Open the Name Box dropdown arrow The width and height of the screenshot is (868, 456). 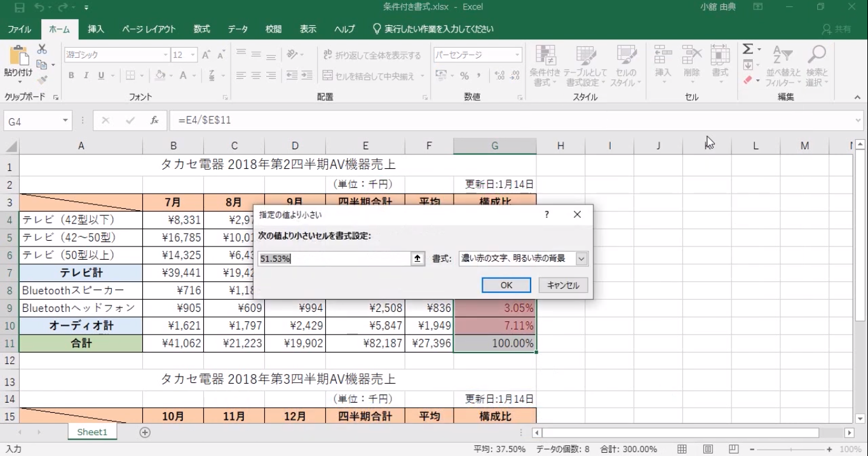click(65, 121)
